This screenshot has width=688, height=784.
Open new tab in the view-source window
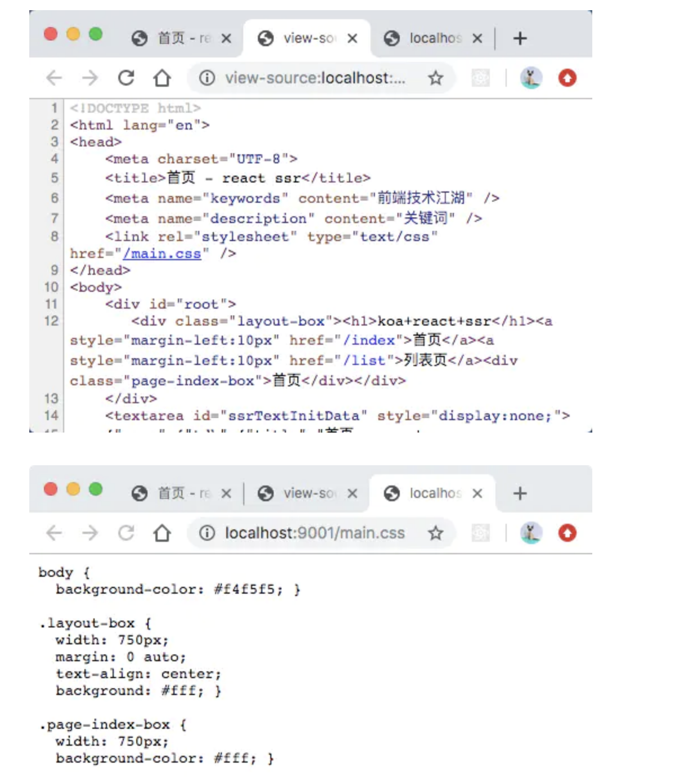coord(520,38)
